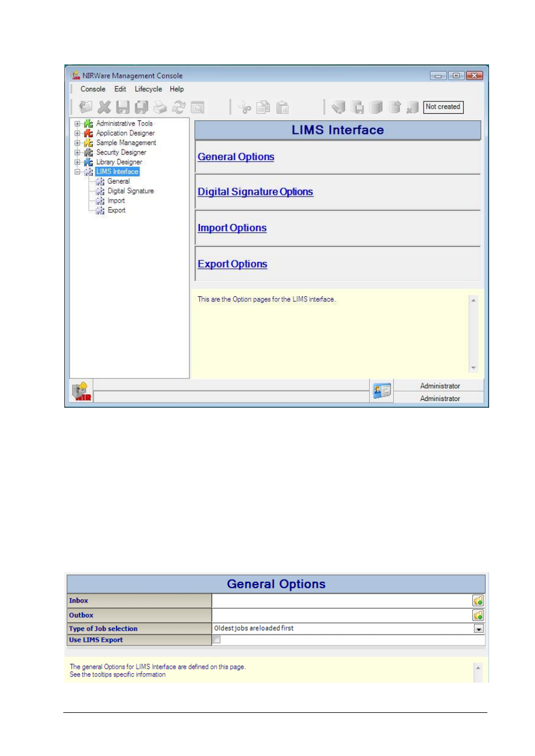Open the Edit menu
The height and width of the screenshot is (756, 535).
click(x=120, y=89)
